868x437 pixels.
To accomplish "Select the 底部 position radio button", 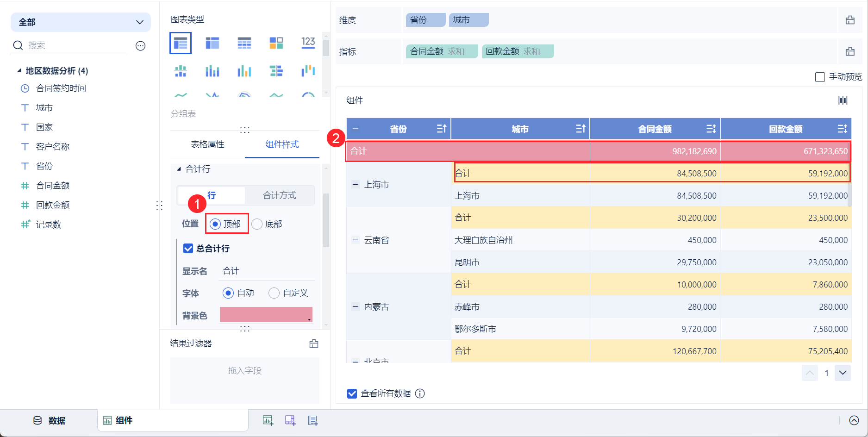I will pos(257,224).
